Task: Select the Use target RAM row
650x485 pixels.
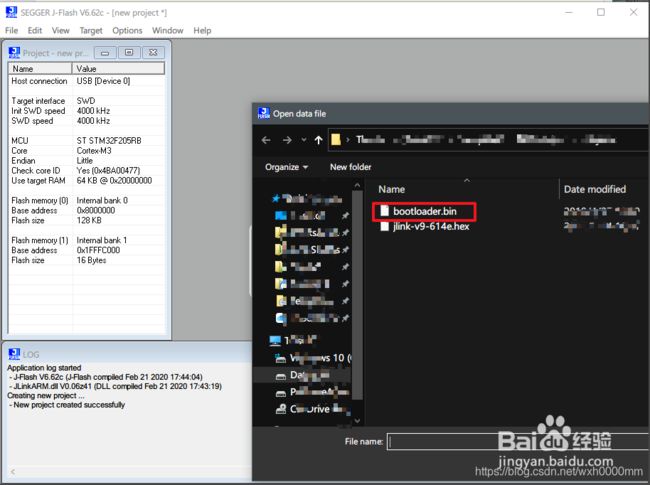Action: coord(86,180)
